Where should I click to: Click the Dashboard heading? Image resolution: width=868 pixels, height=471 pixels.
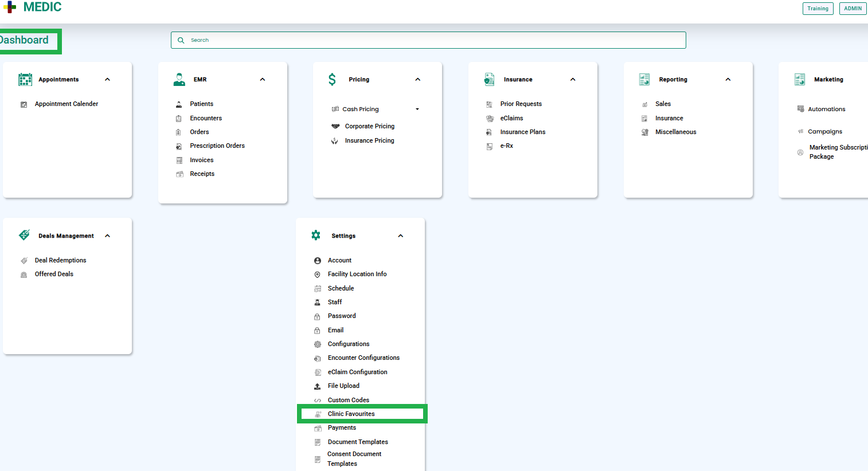pyautogui.click(x=24, y=40)
